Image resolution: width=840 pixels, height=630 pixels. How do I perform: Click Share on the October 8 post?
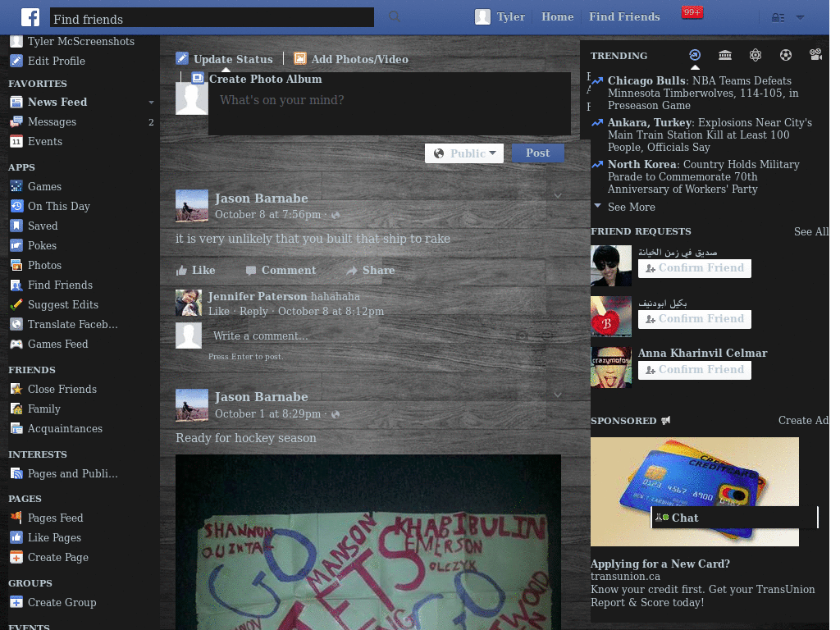point(370,271)
